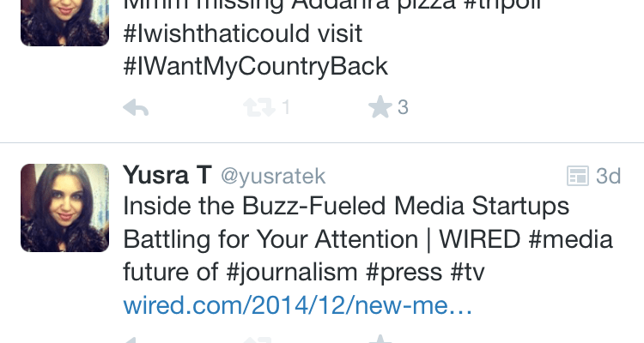Follow the #tv hashtag link

coord(471,272)
